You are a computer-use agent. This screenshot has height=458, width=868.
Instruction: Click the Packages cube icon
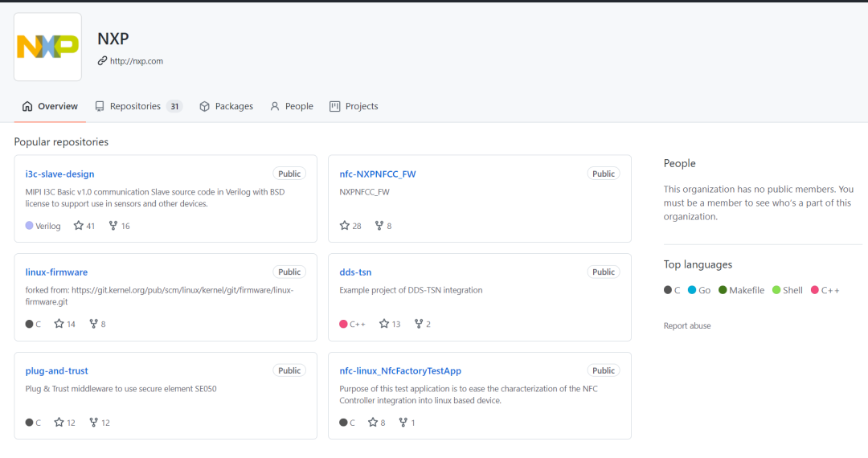click(204, 106)
